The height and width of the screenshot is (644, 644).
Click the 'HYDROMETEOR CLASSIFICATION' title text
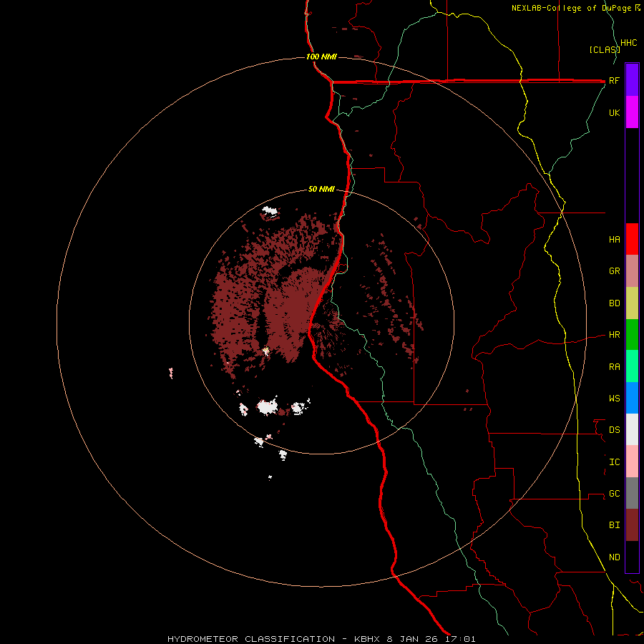(251, 639)
